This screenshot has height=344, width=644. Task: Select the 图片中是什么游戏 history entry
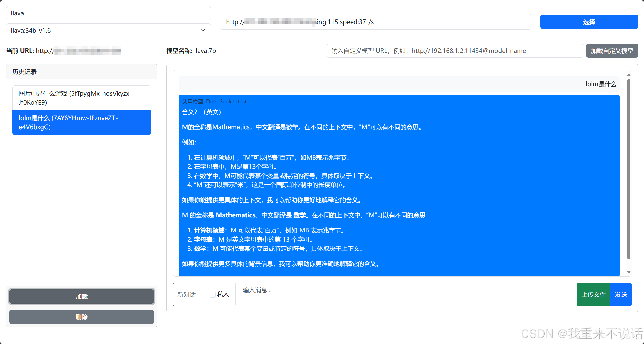[x=81, y=98]
